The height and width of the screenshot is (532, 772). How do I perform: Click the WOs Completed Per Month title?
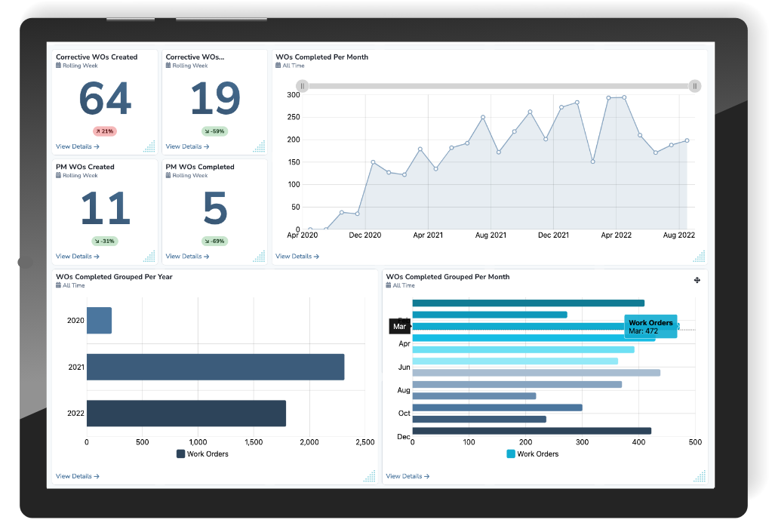point(321,57)
